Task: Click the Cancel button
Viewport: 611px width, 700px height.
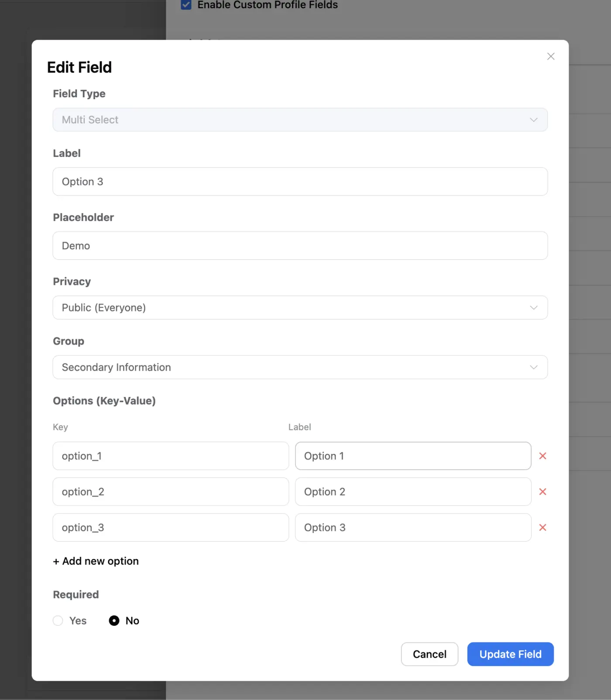Action: (x=429, y=654)
